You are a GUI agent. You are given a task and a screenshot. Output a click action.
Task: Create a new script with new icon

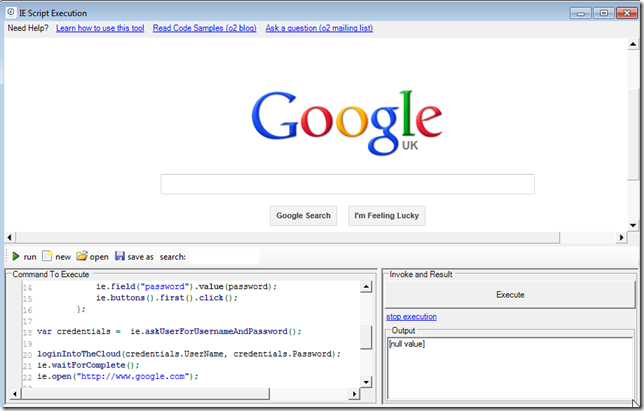pyautogui.click(x=47, y=256)
